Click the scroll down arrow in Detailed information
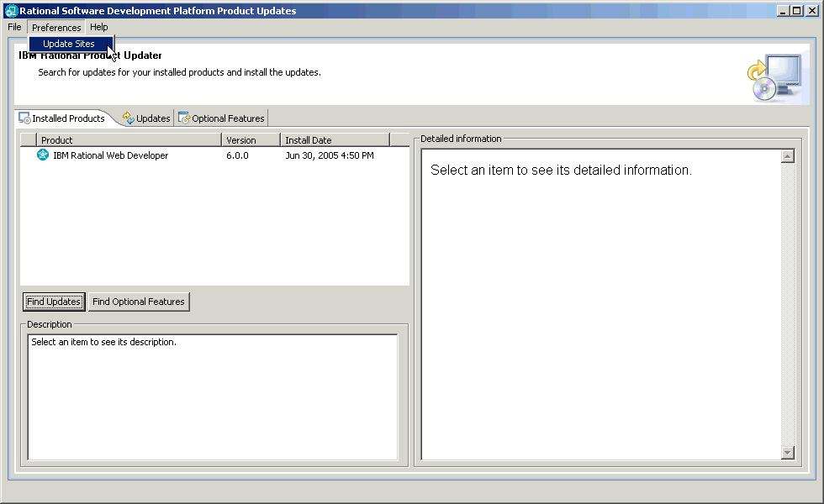 [x=787, y=453]
